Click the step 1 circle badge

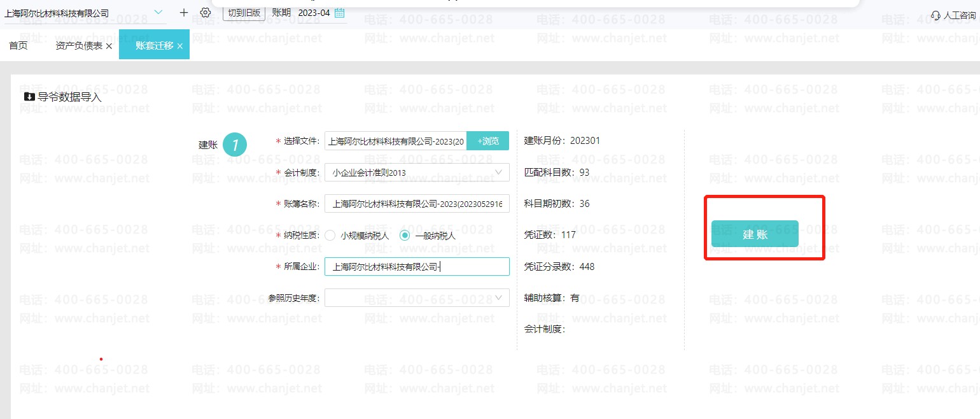point(235,145)
